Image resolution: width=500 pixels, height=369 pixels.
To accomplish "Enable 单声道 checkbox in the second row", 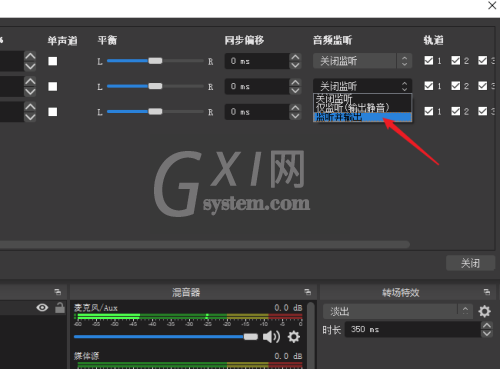I will click(x=53, y=87).
